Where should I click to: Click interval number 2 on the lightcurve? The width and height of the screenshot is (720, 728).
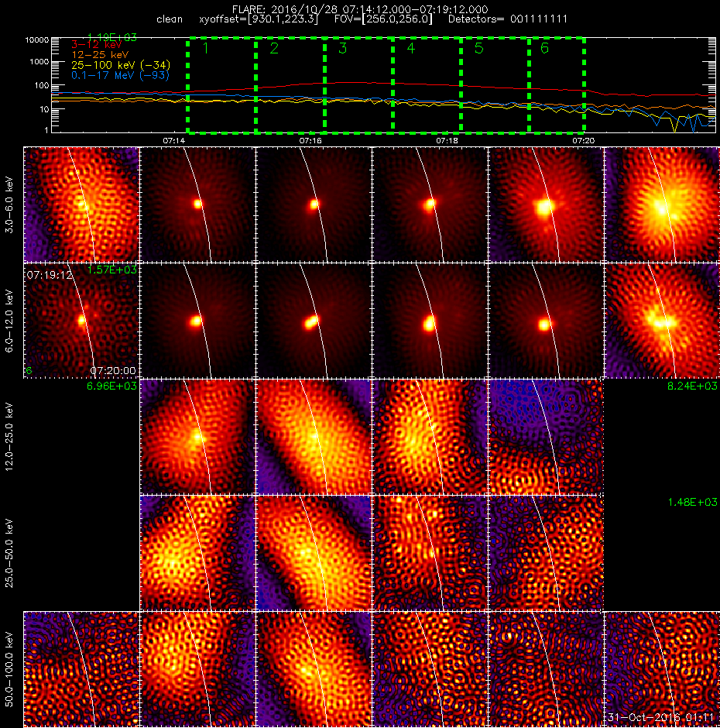274,48
